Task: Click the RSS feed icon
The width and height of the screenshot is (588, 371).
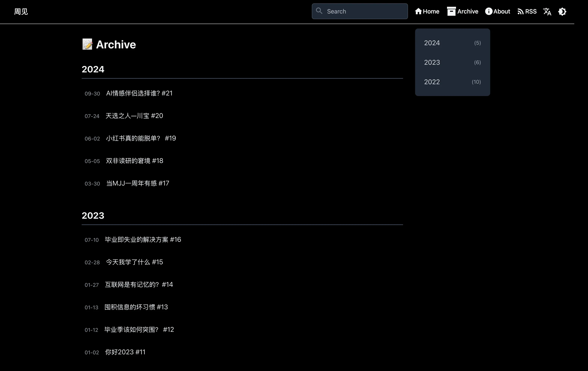Action: (520, 12)
